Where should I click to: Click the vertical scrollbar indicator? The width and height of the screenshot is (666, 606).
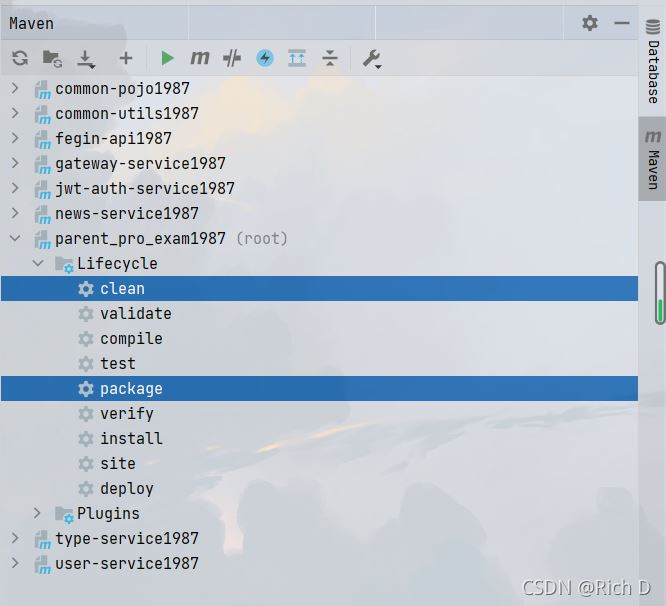pyautogui.click(x=660, y=293)
